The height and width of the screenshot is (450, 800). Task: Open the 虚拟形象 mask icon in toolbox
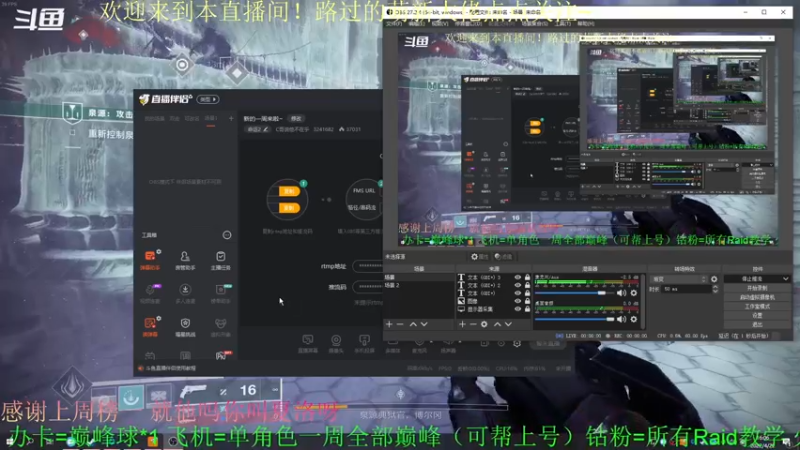[x=220, y=327]
